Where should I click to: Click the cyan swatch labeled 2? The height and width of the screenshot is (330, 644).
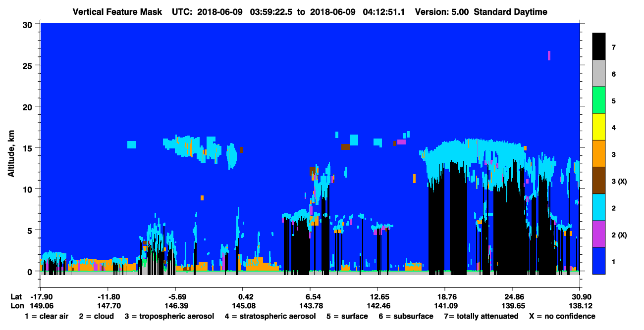599,207
